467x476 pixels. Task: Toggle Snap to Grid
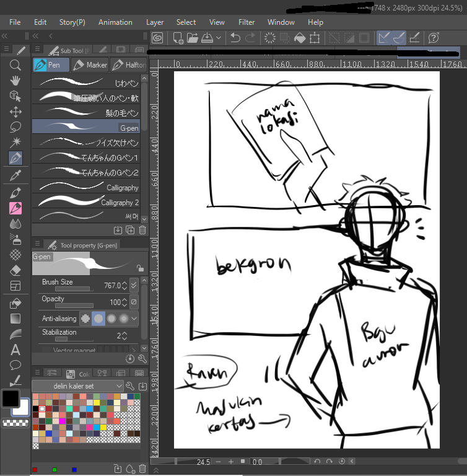[414, 38]
